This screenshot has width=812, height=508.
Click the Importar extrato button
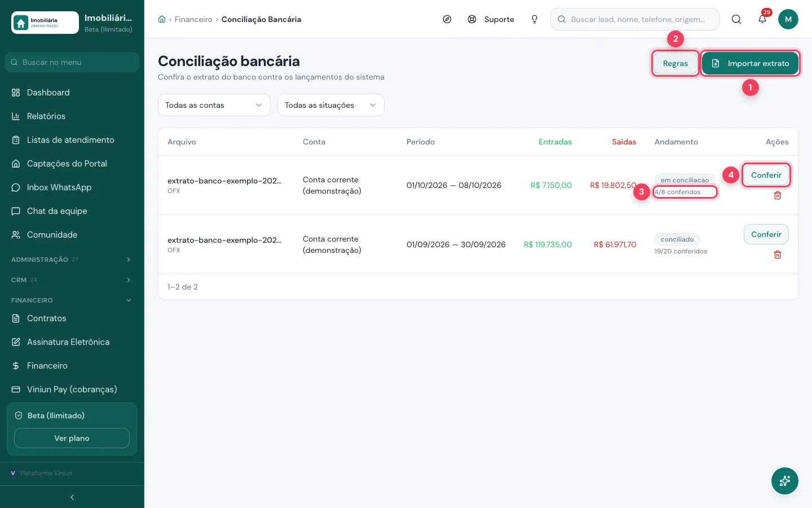click(750, 63)
